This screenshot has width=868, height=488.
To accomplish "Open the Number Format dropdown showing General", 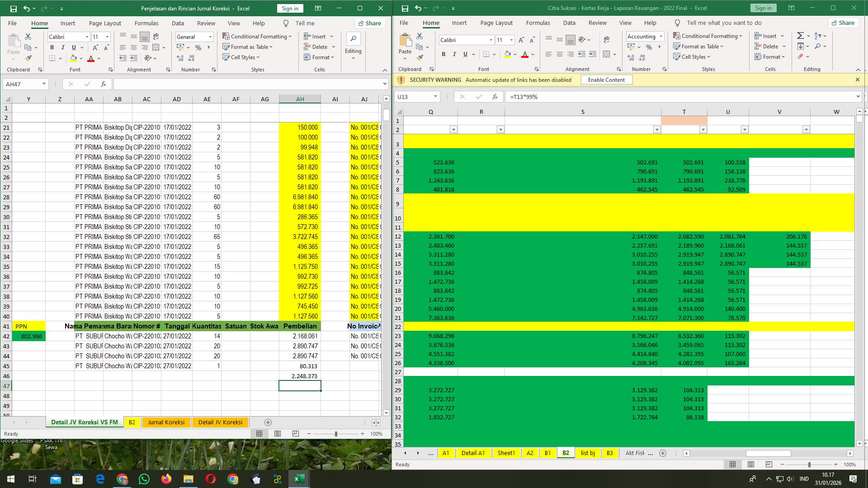I will tap(210, 37).
